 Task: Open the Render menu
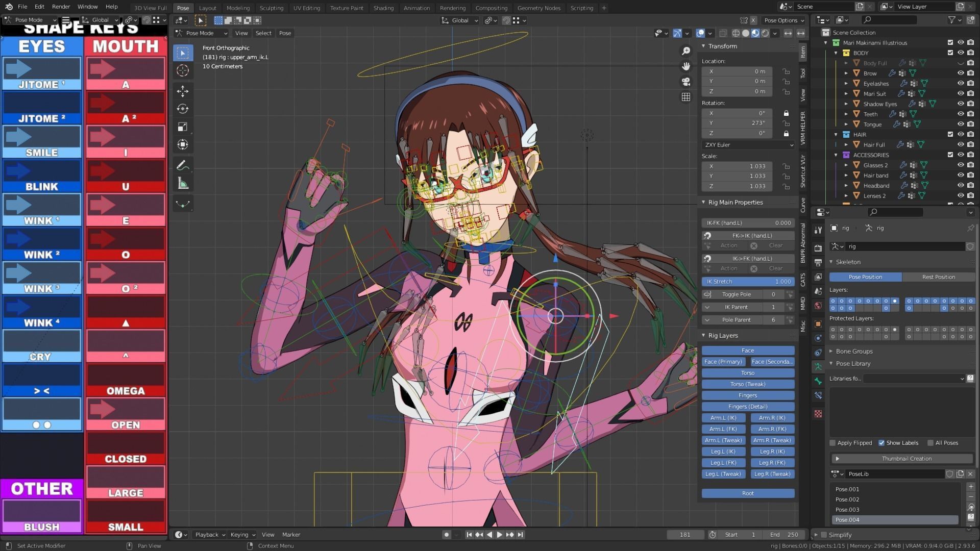point(61,7)
